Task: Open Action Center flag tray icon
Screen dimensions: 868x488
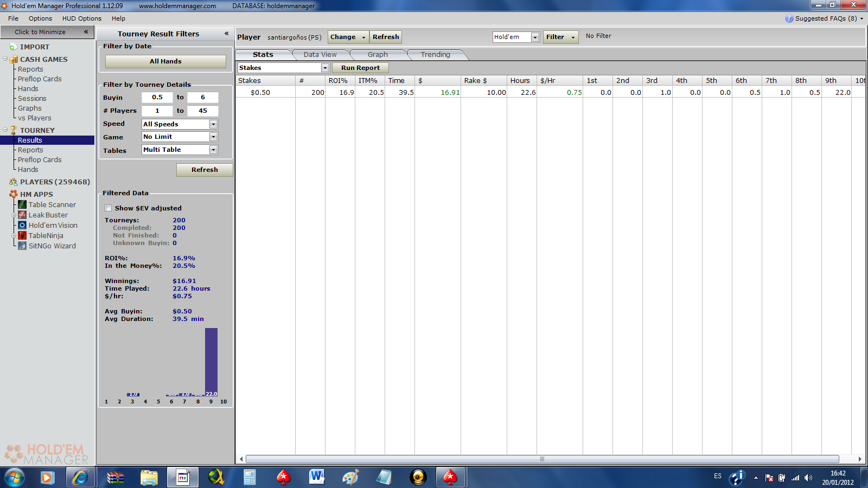Action: (769, 478)
